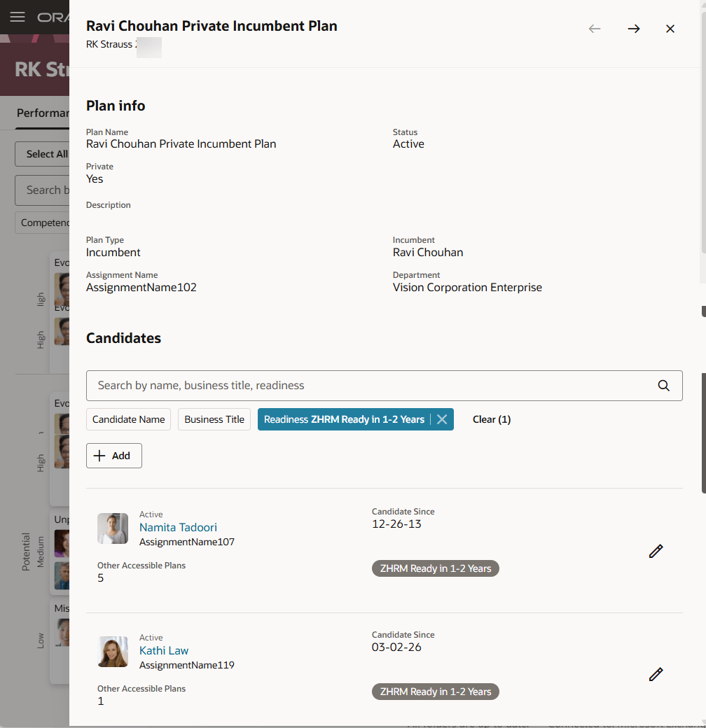Remove the ZHRM Ready in 1-2 Years filter
706x728 pixels.
click(x=442, y=419)
